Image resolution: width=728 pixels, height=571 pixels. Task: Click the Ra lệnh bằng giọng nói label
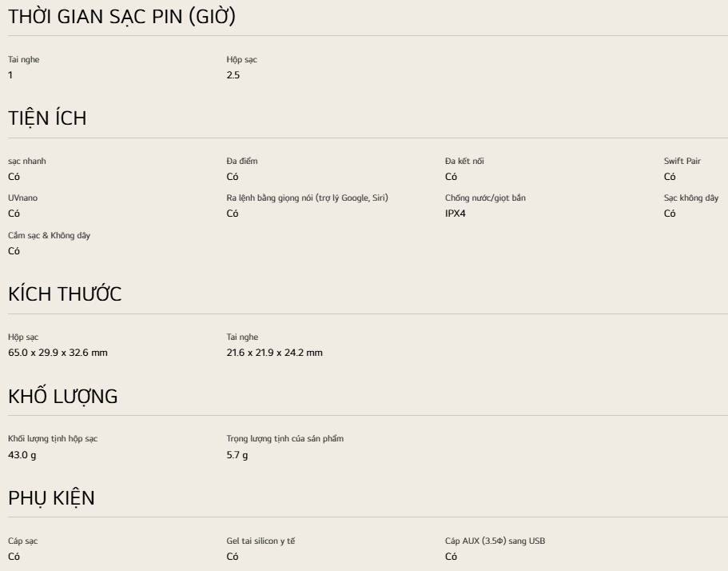pos(308,198)
